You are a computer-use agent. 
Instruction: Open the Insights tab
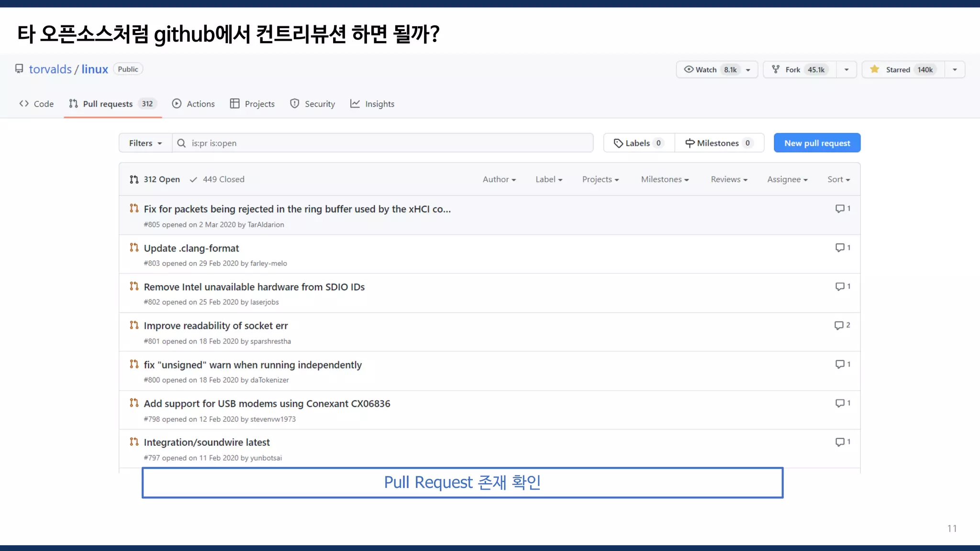pos(372,104)
